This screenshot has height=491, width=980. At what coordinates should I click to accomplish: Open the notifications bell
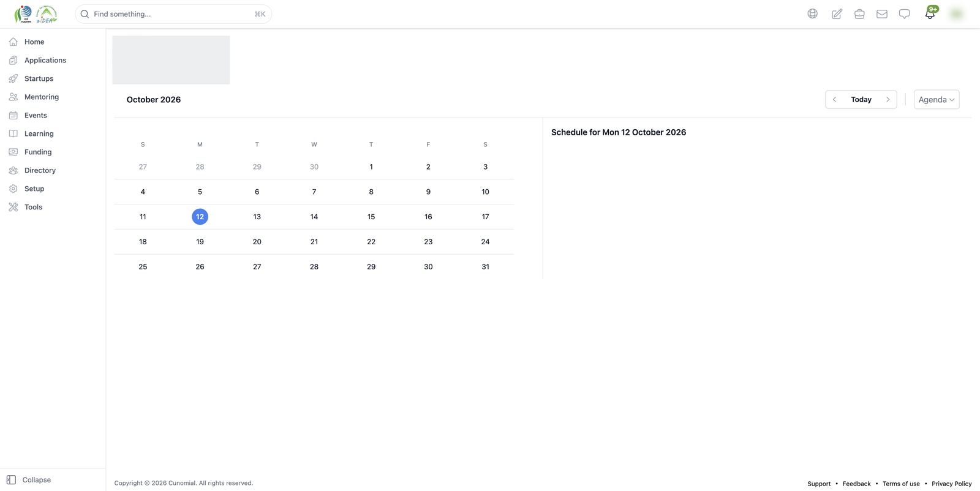pos(930,13)
